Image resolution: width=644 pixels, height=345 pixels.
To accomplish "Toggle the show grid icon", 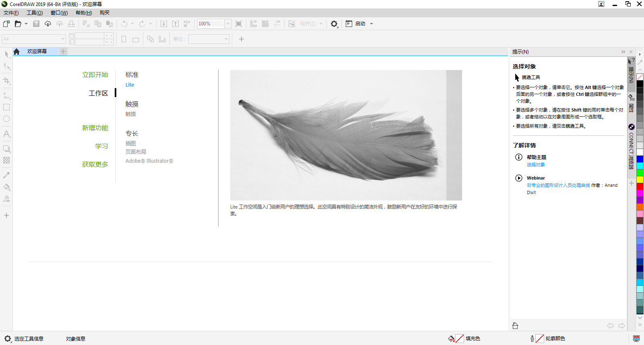I will (x=265, y=24).
